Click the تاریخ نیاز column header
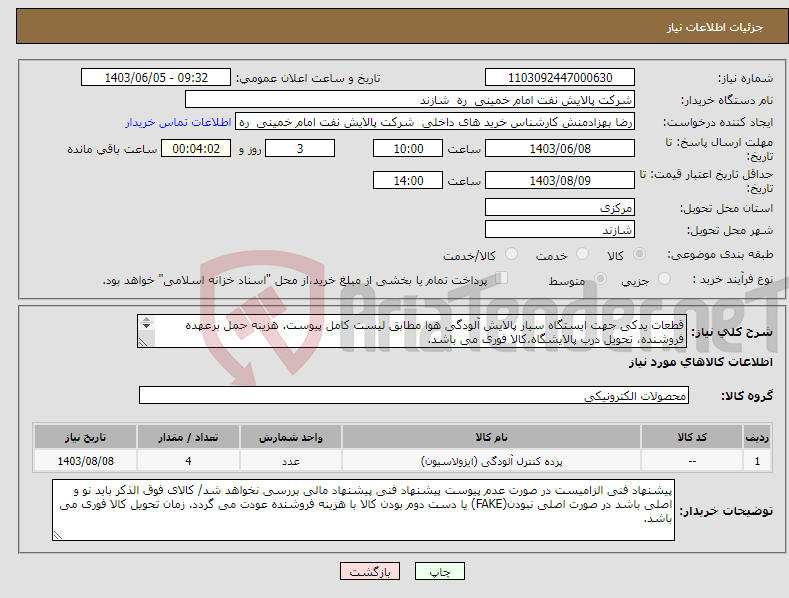Screen dimensions: 789x598 86,437
